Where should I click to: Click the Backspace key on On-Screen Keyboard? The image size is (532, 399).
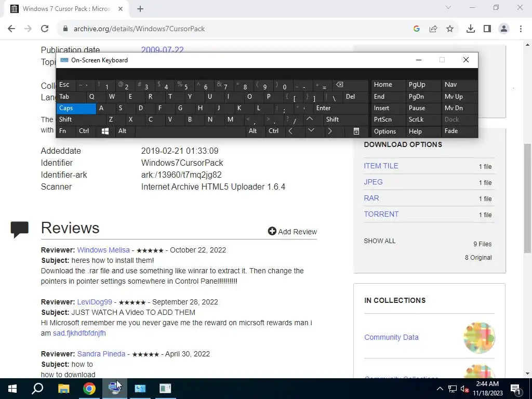pos(351,85)
